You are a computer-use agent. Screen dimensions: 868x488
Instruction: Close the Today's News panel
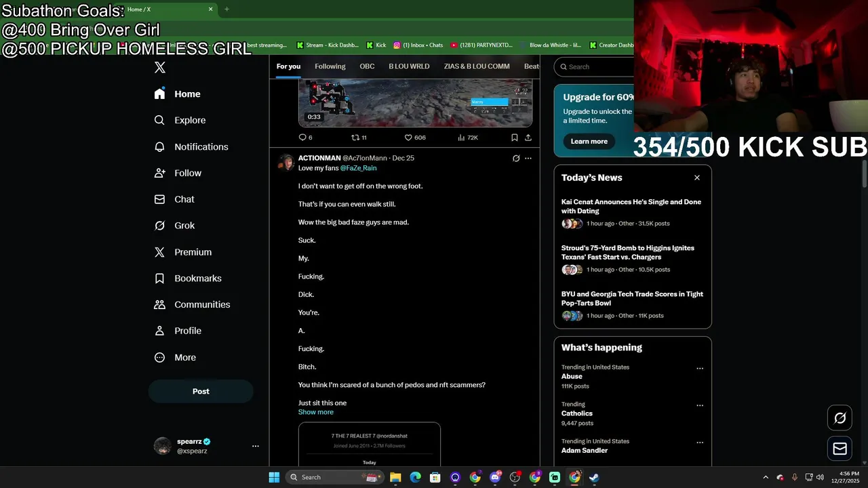[697, 178]
